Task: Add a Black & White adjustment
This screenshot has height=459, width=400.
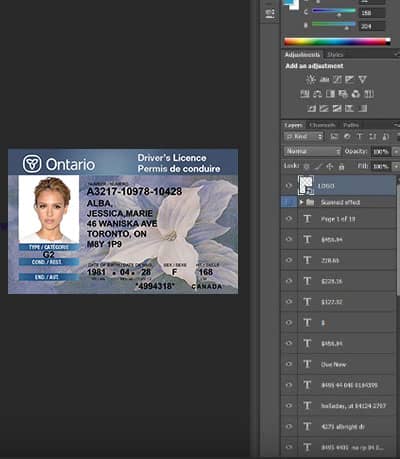Action: coord(330,94)
